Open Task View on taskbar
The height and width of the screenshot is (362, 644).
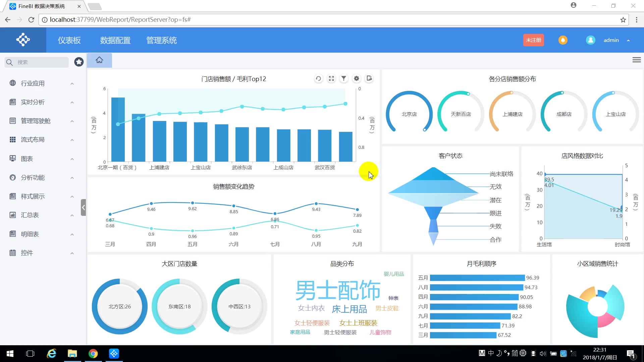point(30,354)
